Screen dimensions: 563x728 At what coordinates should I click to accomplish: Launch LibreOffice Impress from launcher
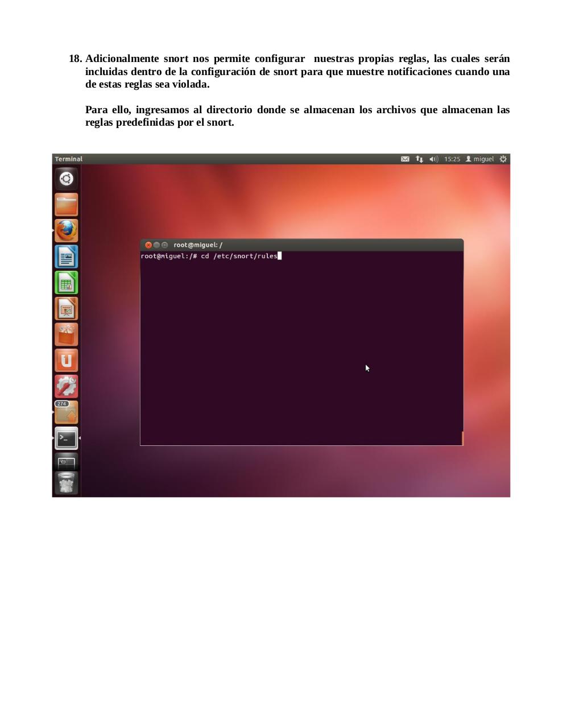pos(66,309)
